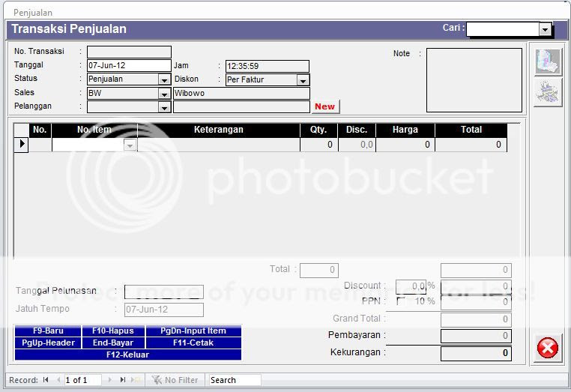571x392 pixels.
Task: Click the Harga column header
Action: tap(405, 130)
